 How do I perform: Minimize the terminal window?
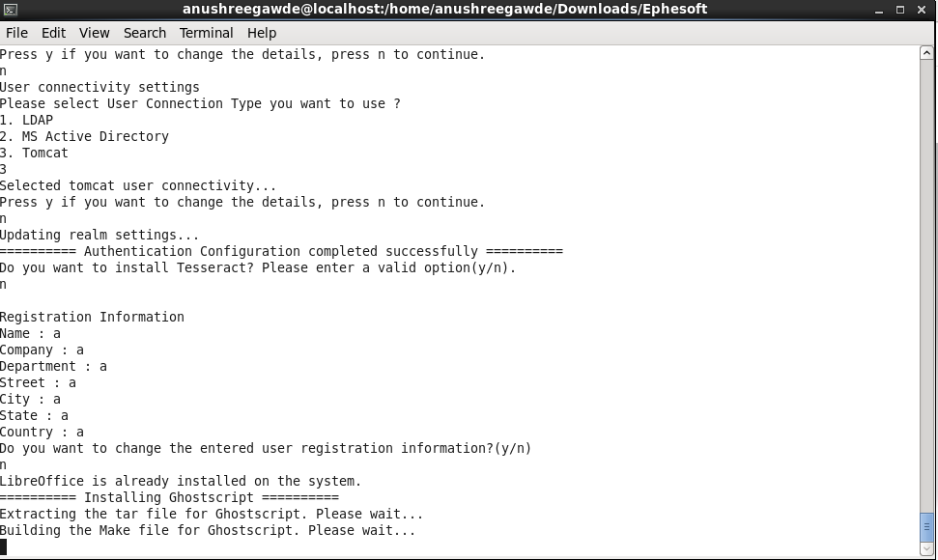click(879, 11)
